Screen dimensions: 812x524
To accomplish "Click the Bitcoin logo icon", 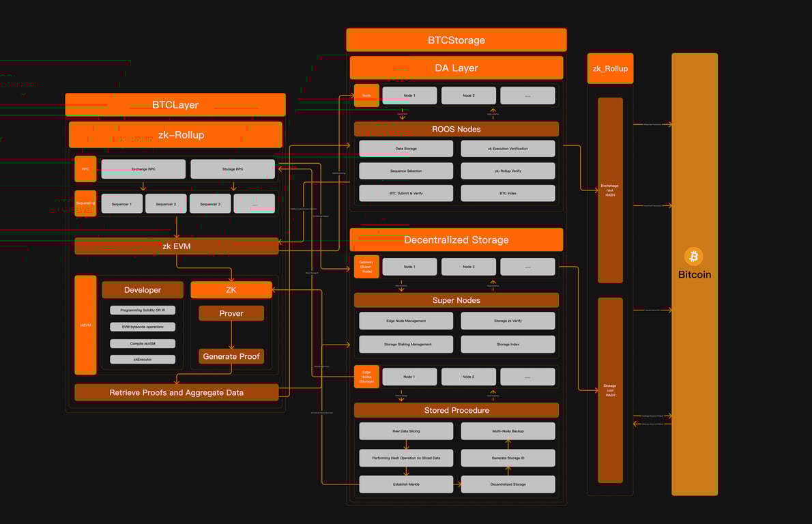I will coord(695,257).
